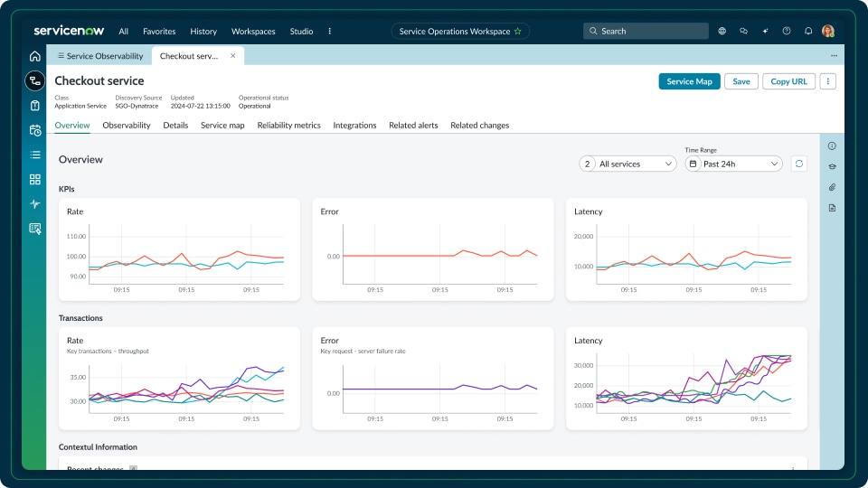The image size is (868, 488).
Task: Open attachments paperclip in right panel
Action: pos(832,187)
